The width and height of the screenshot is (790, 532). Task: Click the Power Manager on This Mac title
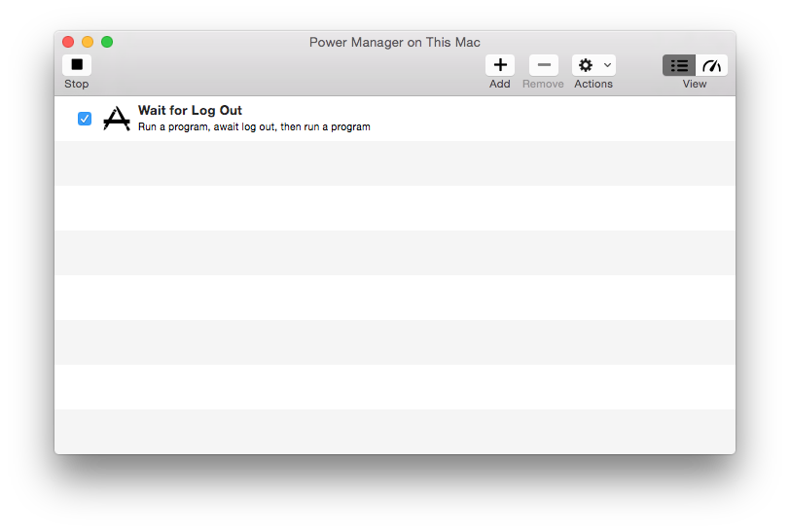394,43
